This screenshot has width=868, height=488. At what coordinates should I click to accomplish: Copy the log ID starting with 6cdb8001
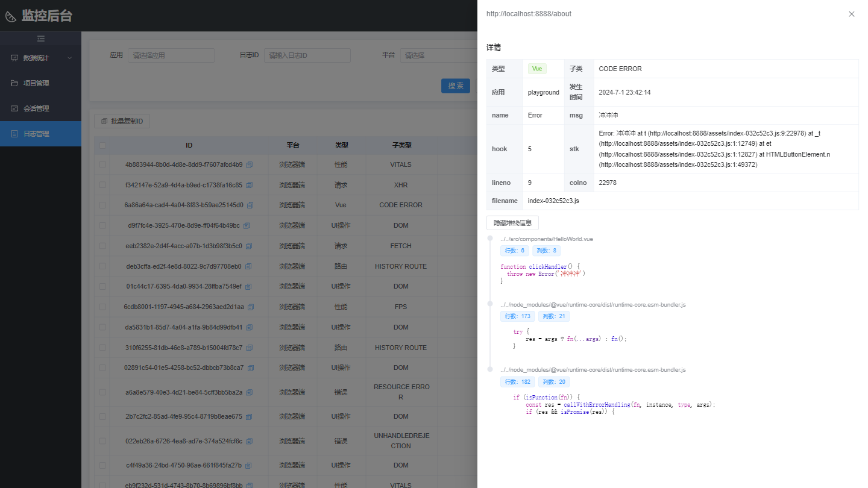point(251,307)
